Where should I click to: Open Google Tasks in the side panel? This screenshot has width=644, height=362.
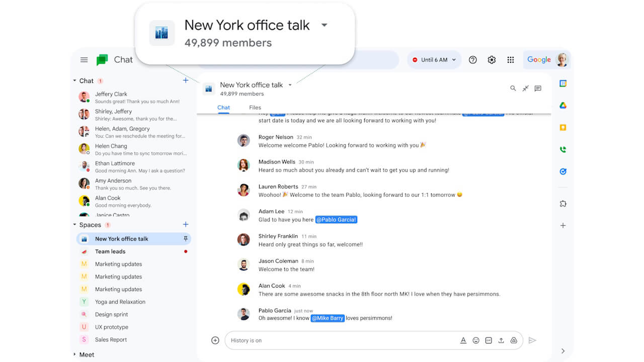pyautogui.click(x=562, y=171)
